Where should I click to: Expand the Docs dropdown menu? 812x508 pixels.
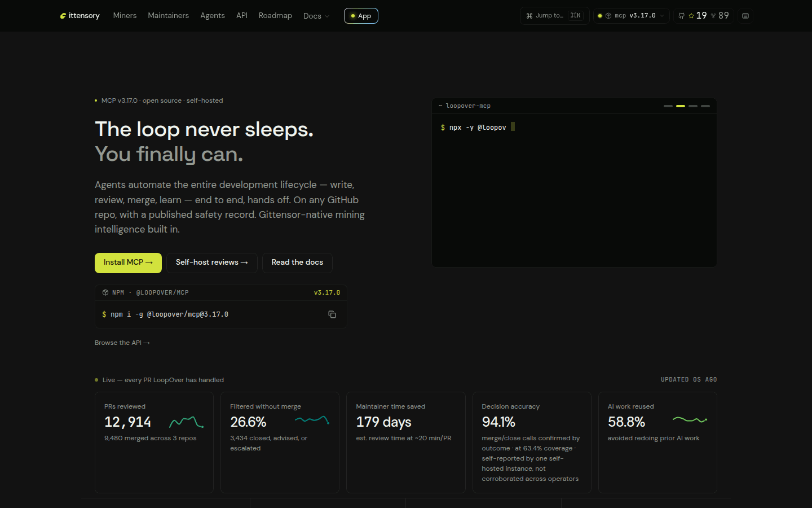(316, 16)
